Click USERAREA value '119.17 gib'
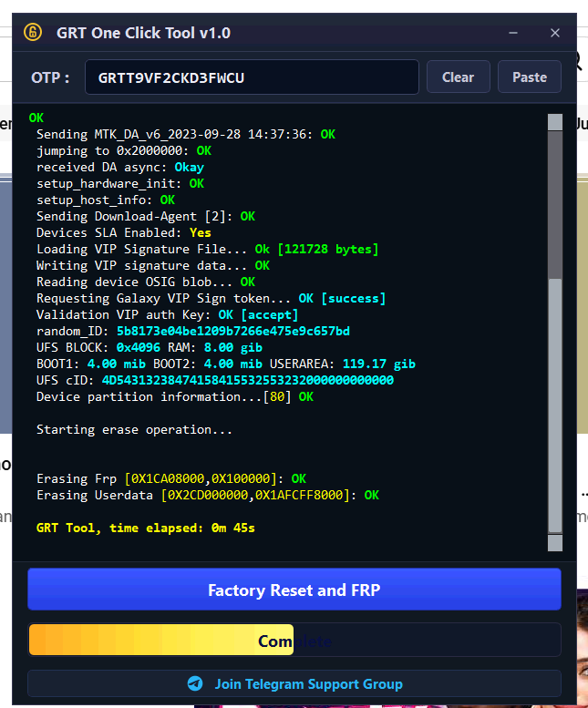 click(379, 364)
